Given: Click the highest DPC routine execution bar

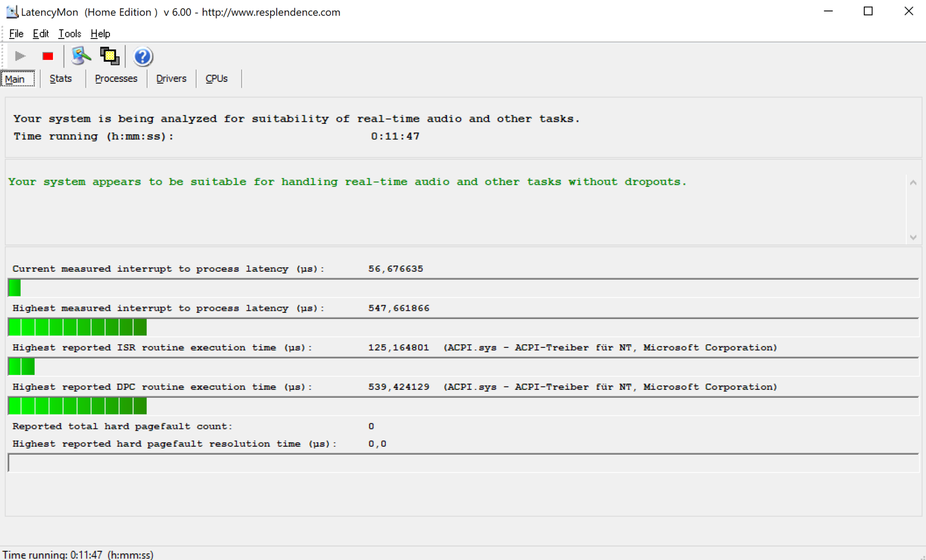Looking at the screenshot, I should 463,406.
